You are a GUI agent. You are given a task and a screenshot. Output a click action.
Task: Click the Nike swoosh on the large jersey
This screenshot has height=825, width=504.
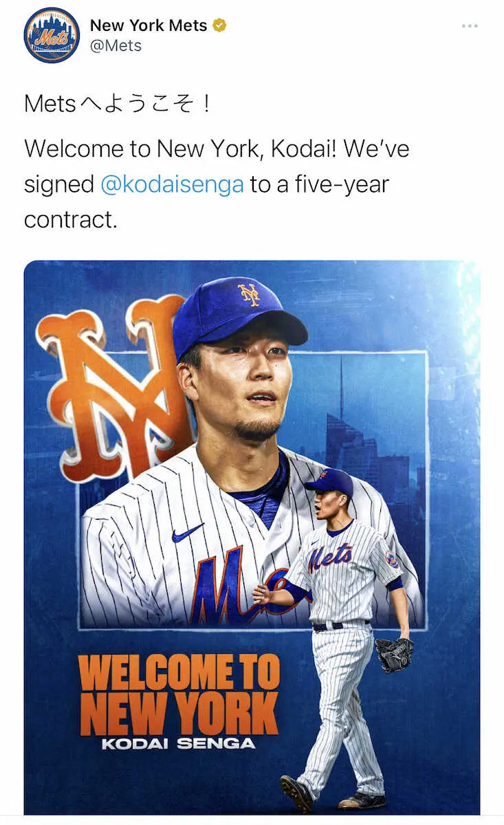tap(187, 531)
